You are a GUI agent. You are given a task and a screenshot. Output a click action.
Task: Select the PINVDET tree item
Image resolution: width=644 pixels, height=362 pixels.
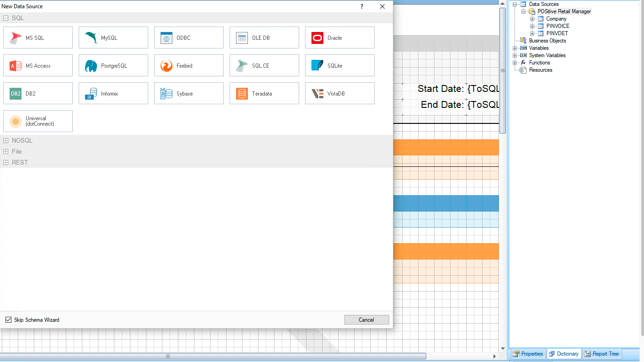557,33
